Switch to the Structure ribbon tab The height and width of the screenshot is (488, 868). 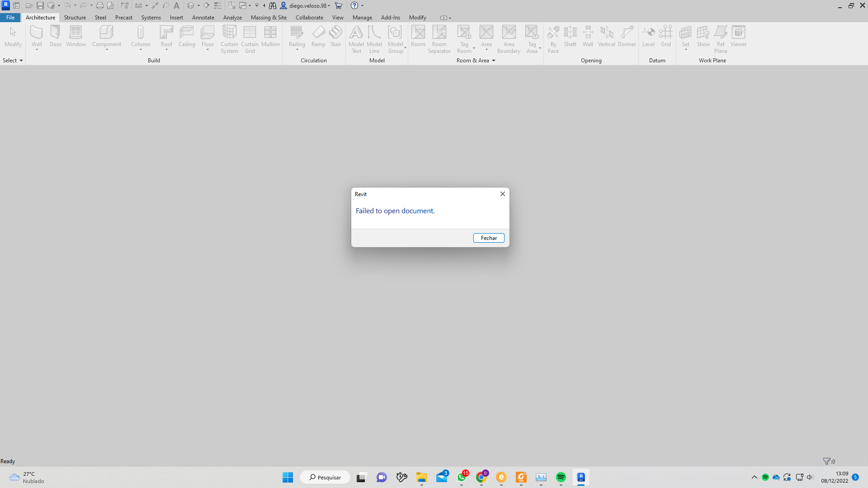[x=75, y=18]
